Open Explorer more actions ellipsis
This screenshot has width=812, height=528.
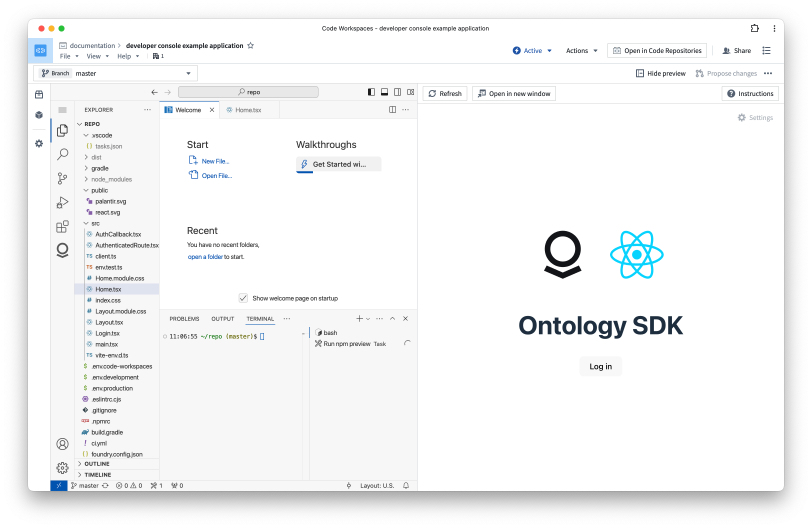tap(148, 110)
